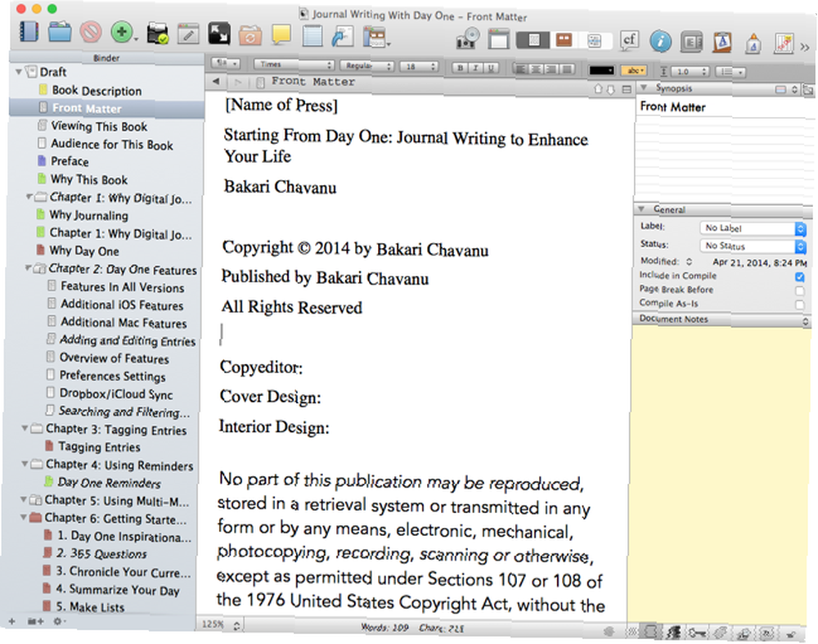Select Tagging Entries document

99,447
